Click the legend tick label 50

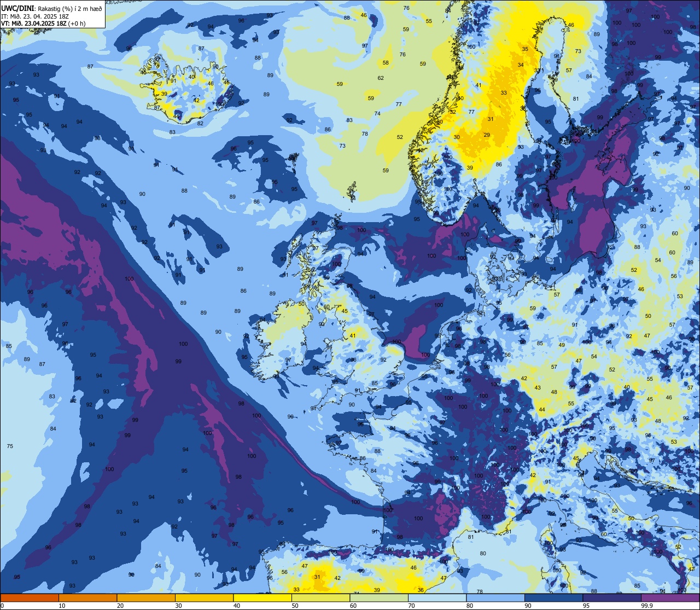point(295,606)
